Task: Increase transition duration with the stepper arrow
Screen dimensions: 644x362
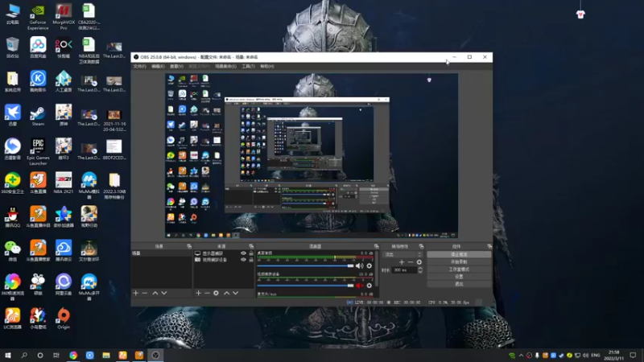Action: tap(419, 269)
